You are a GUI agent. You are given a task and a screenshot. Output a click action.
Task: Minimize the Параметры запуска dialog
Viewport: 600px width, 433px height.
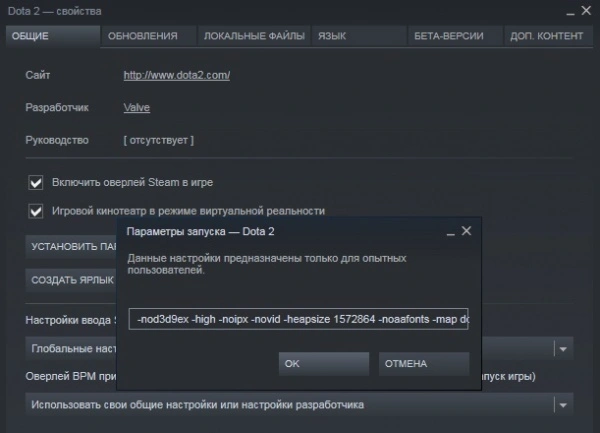pyautogui.click(x=451, y=232)
